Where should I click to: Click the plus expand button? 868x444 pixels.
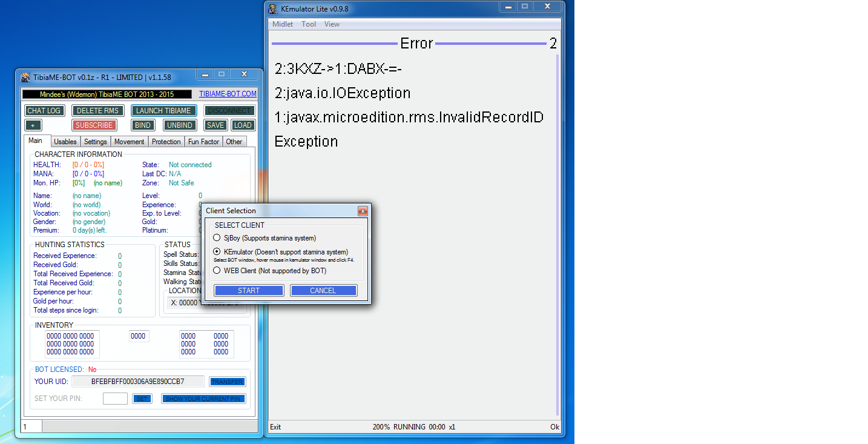pyautogui.click(x=33, y=125)
